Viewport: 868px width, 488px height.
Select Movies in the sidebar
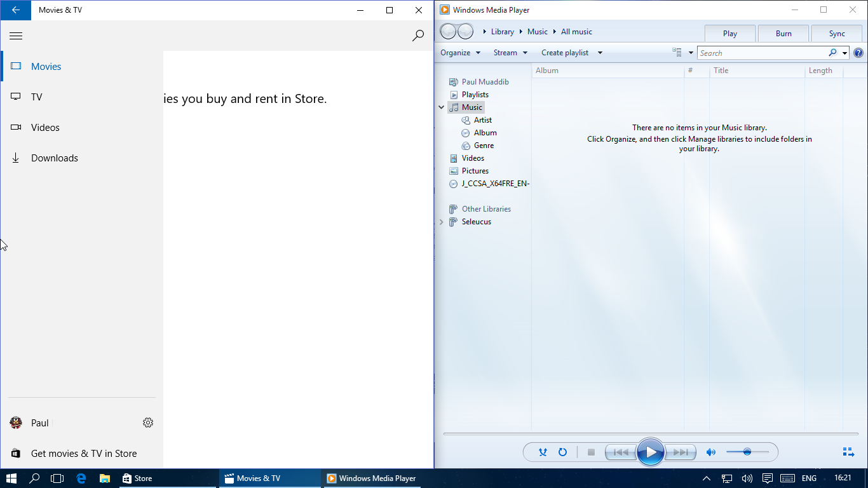[x=81, y=66]
